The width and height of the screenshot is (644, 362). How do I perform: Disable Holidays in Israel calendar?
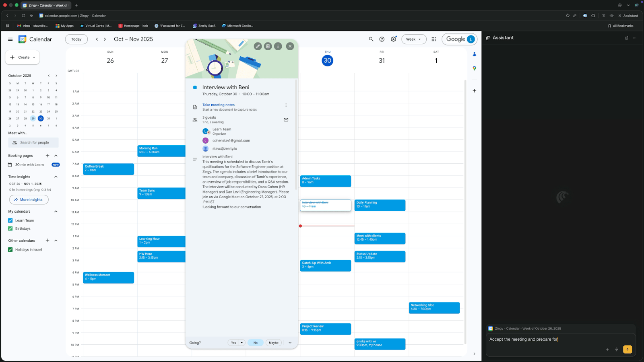point(10,250)
